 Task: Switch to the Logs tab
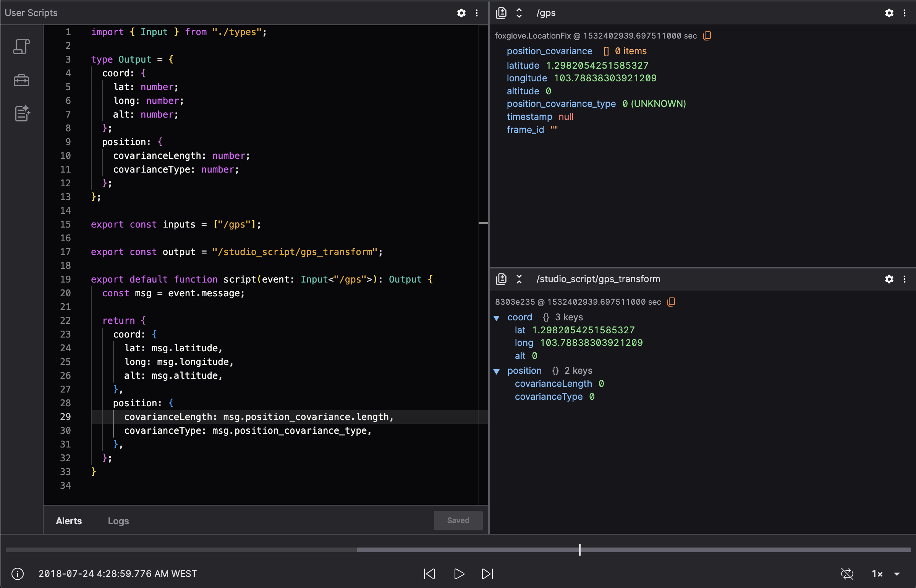tap(118, 521)
